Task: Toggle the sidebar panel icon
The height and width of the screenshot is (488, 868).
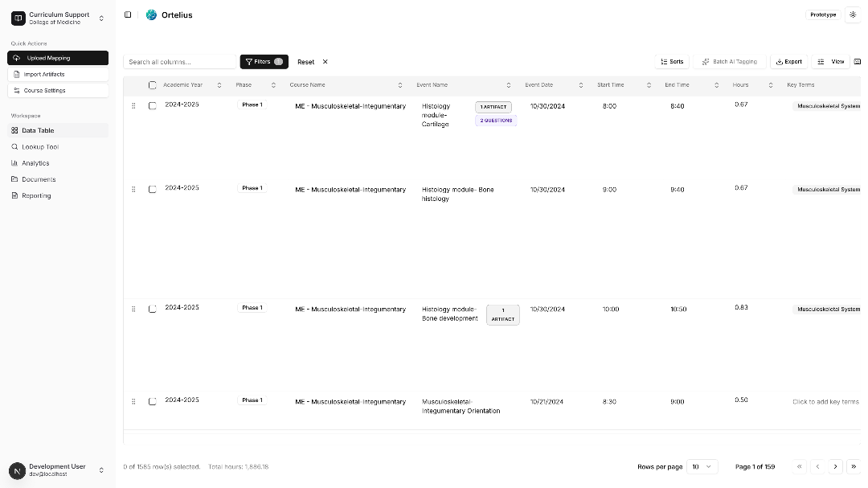Action: point(128,14)
